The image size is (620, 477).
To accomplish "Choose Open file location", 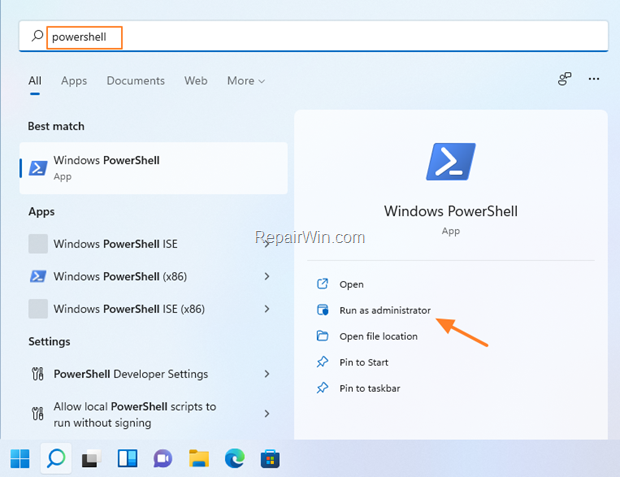I will pyautogui.click(x=378, y=336).
